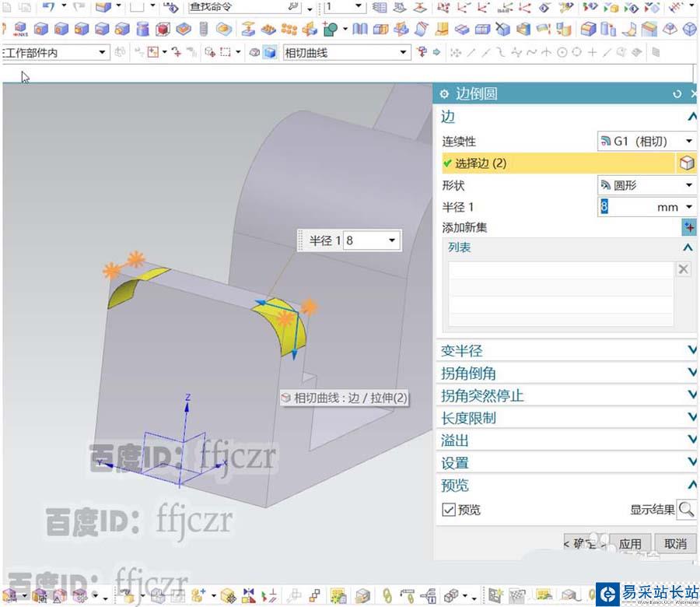Image resolution: width=700 pixels, height=607 pixels.
Task: Click the chain link constraints icon
Action: click(387, 595)
